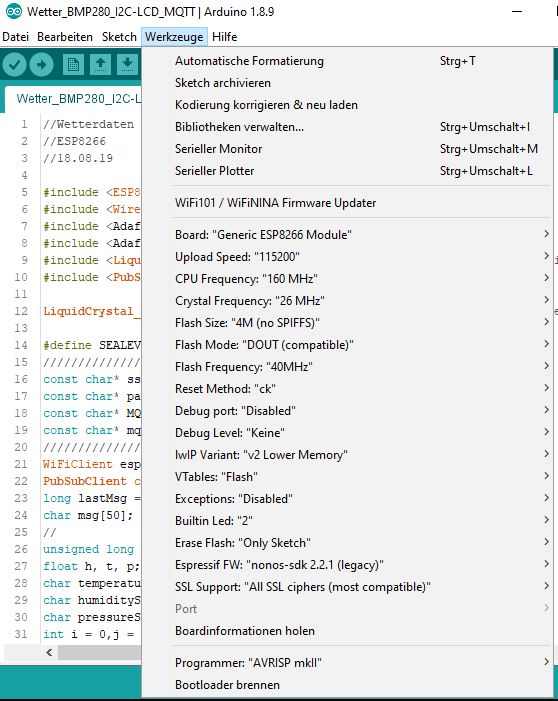The height and width of the screenshot is (701, 558).
Task: Select Automatische Formatierung
Action: point(348,61)
